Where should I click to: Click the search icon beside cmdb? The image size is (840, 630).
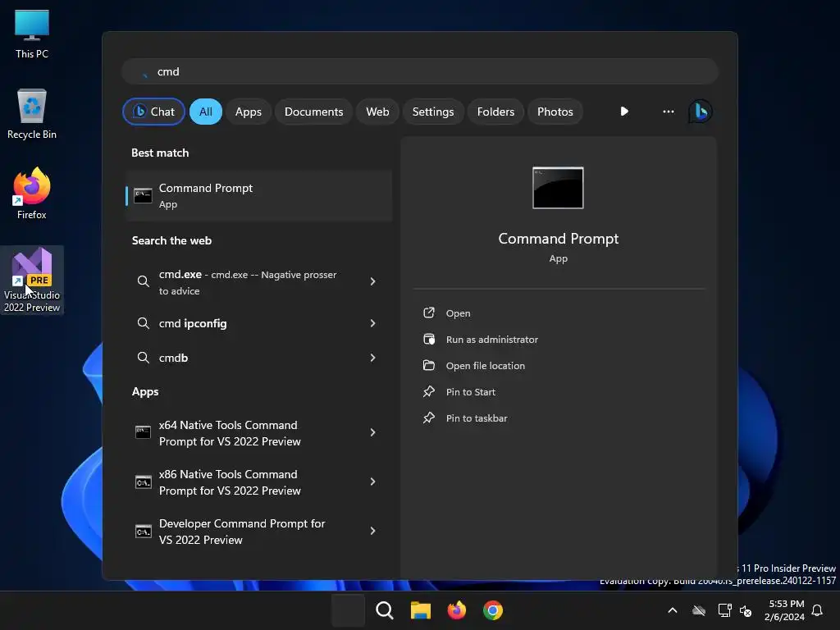click(x=143, y=358)
